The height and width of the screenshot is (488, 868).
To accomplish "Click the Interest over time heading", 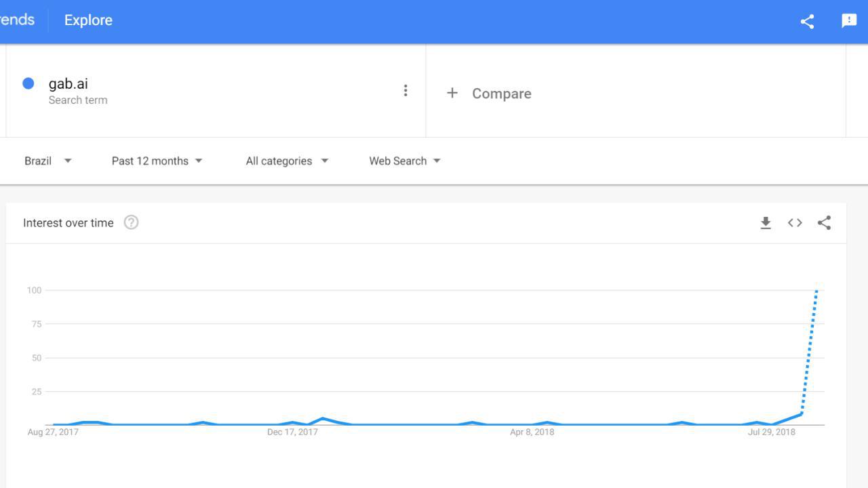I will (68, 223).
